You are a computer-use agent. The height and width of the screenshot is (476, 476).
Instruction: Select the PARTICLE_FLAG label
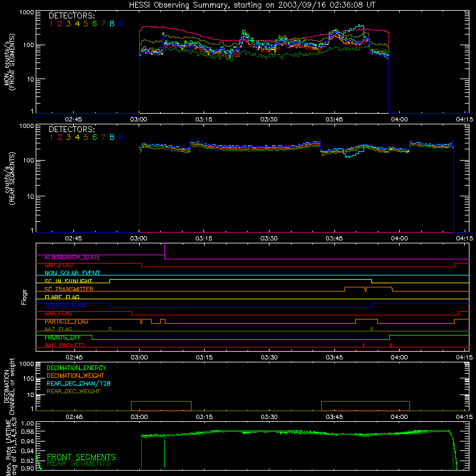67,321
